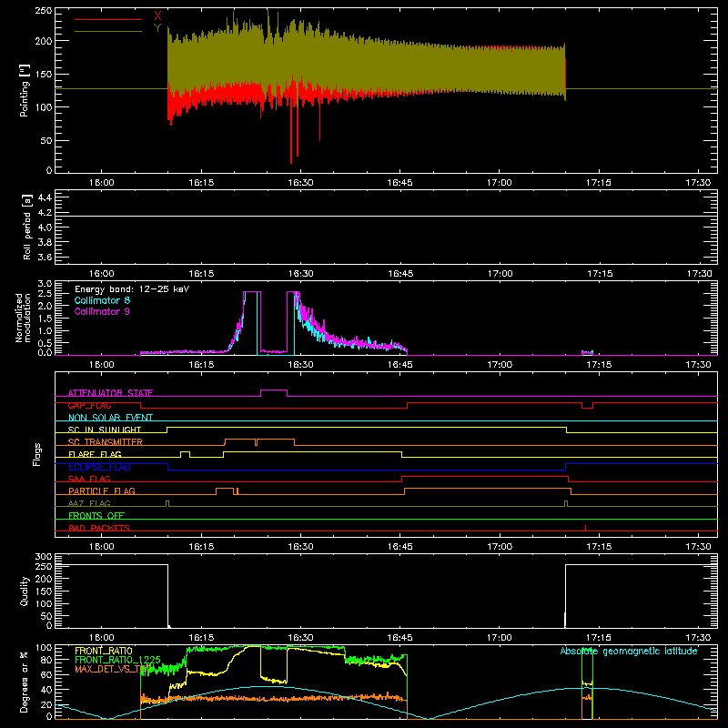Image resolution: width=728 pixels, height=728 pixels.
Task: Click the 4.4 tick on Roll period axis
Action: 45,197
